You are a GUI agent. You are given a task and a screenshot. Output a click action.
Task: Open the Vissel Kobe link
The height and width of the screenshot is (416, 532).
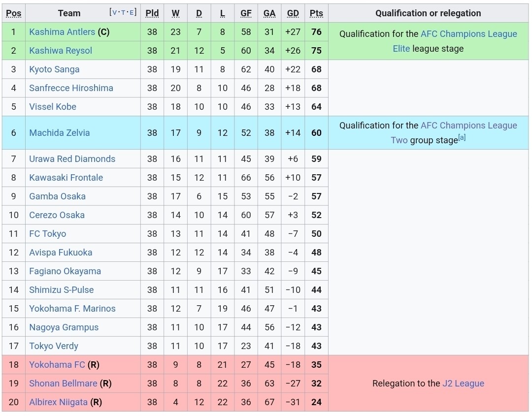pyautogui.click(x=52, y=107)
